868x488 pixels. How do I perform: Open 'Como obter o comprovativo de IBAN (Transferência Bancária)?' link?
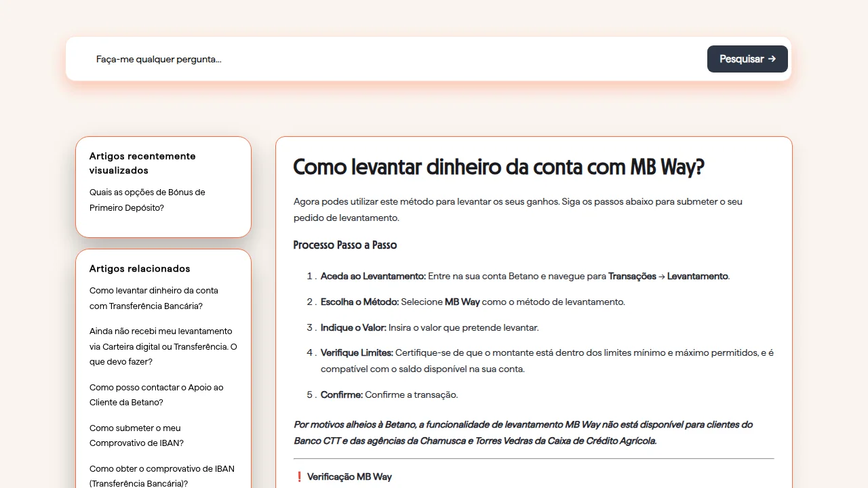pos(162,476)
